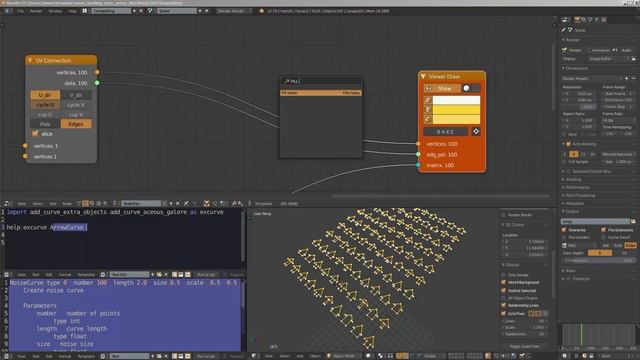This screenshot has height=360, width=640.
Task: Expand the Shading panel
Action: (564, 180)
